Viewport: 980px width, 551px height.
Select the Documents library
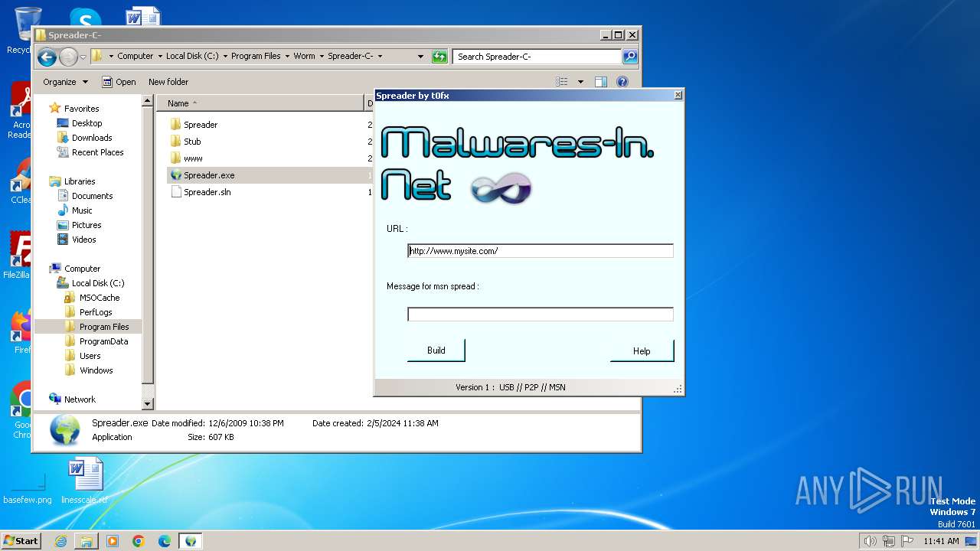click(92, 196)
